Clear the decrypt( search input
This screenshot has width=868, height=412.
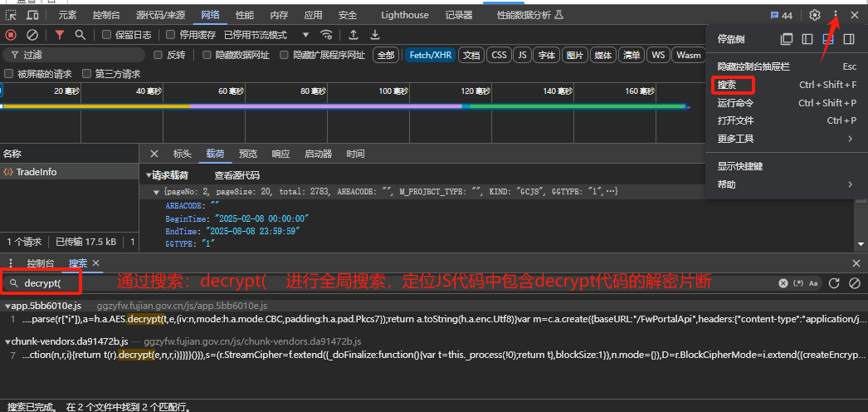click(x=783, y=283)
